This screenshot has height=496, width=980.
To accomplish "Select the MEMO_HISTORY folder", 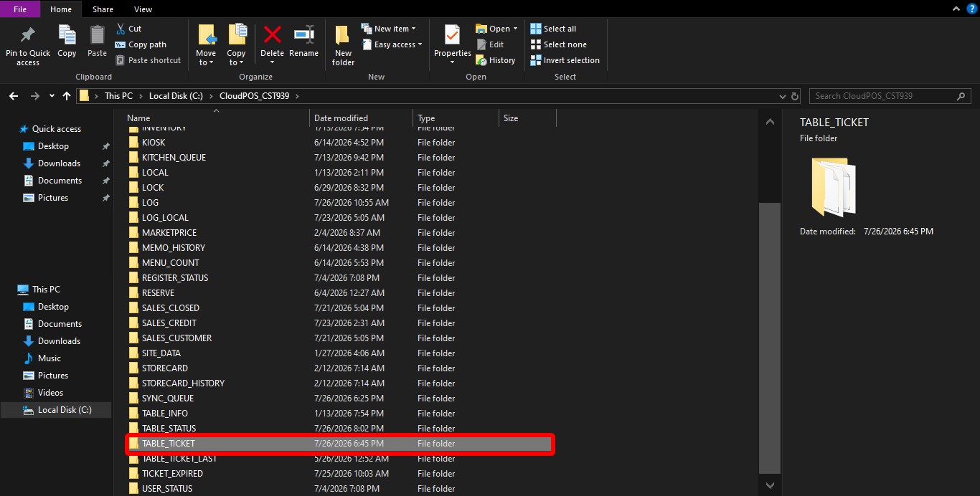I will click(x=174, y=248).
